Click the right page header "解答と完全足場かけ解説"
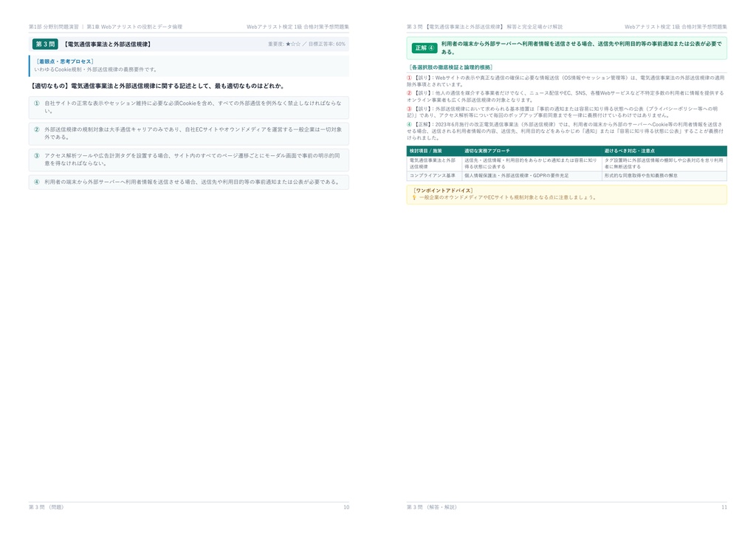The height and width of the screenshot is (535, 756). [535, 27]
